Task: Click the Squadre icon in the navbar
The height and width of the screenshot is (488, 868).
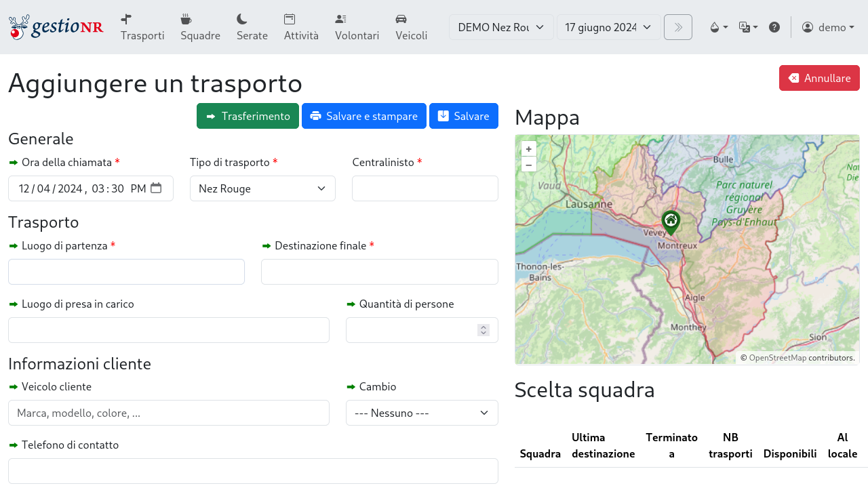Action: pos(186,20)
